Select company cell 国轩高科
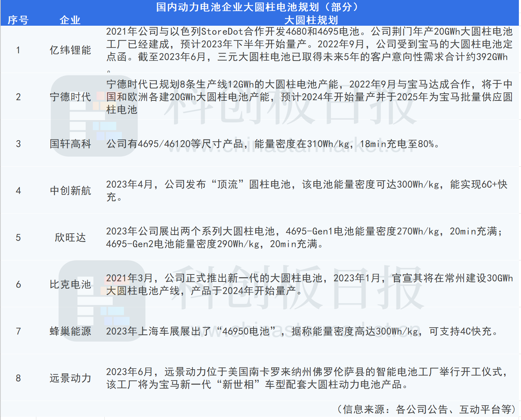The height and width of the screenshot is (420, 521). pyautogui.click(x=70, y=144)
